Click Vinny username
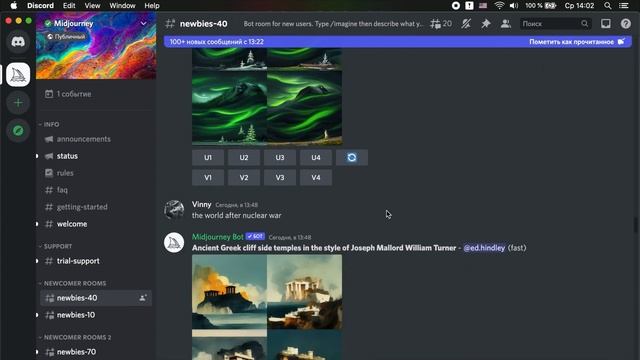Screen dimensions: 640x360 tap(202, 204)
